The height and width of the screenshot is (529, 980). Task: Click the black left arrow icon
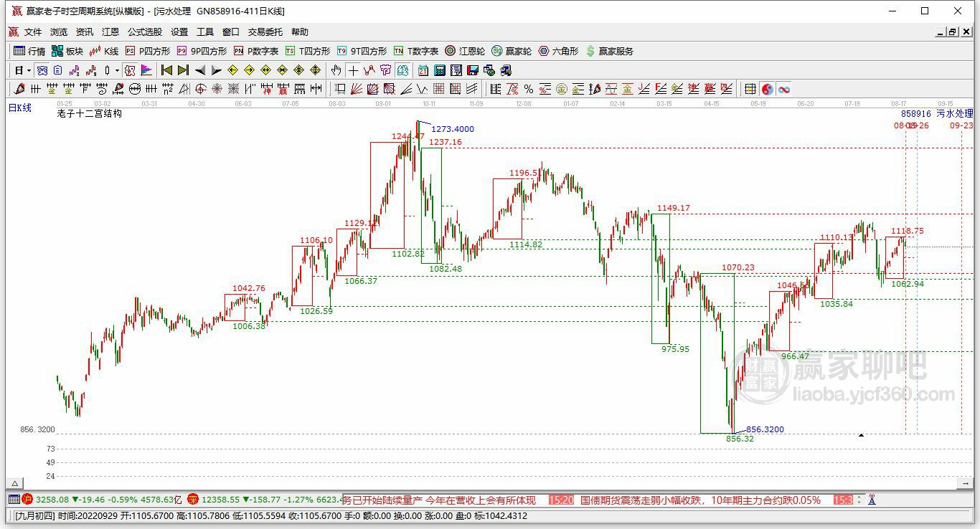click(x=200, y=70)
